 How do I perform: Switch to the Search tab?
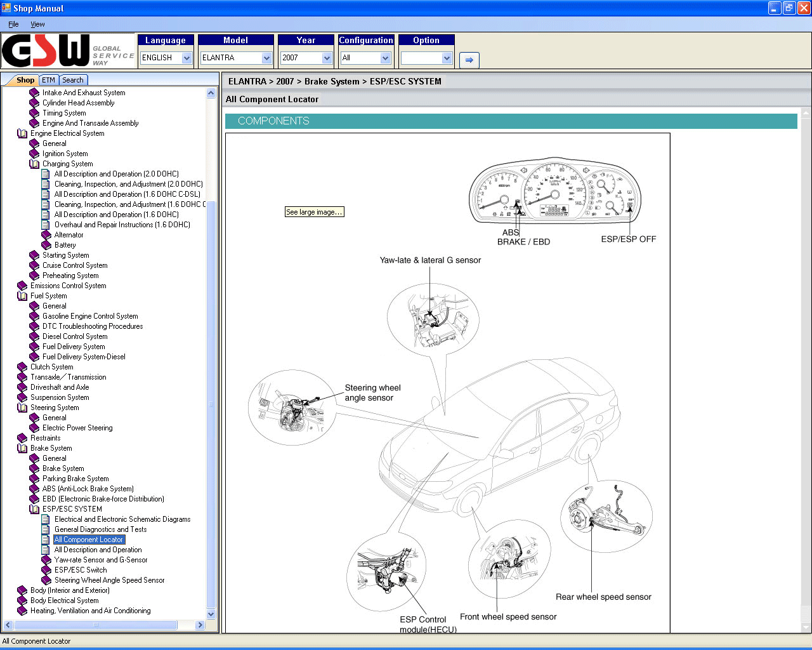coord(73,80)
